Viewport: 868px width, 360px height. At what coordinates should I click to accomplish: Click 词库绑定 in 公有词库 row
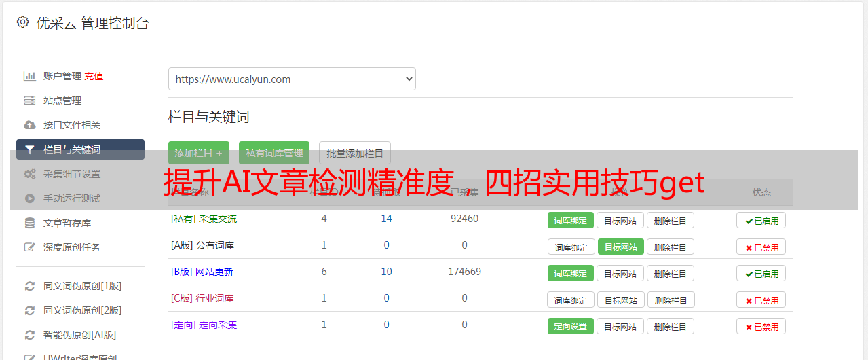(x=571, y=247)
